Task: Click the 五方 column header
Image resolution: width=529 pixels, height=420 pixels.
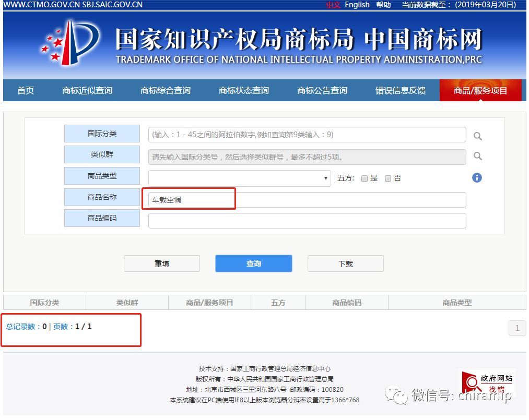Action: pyautogui.click(x=278, y=303)
